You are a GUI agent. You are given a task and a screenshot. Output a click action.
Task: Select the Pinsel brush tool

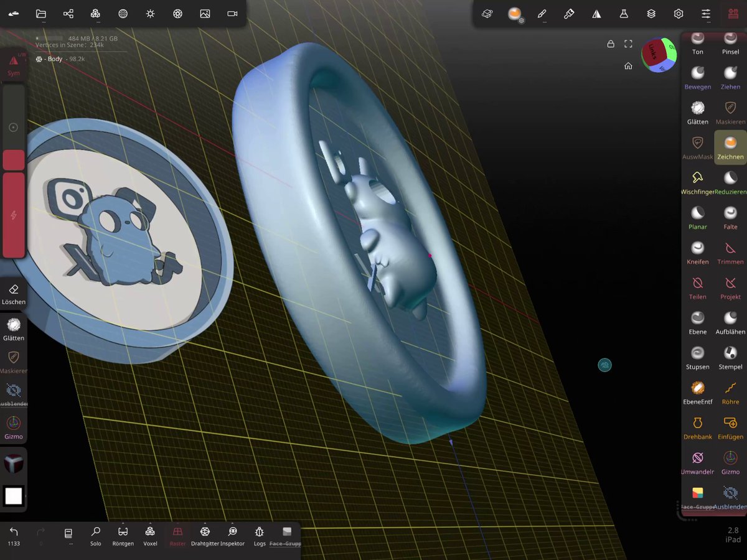click(730, 44)
